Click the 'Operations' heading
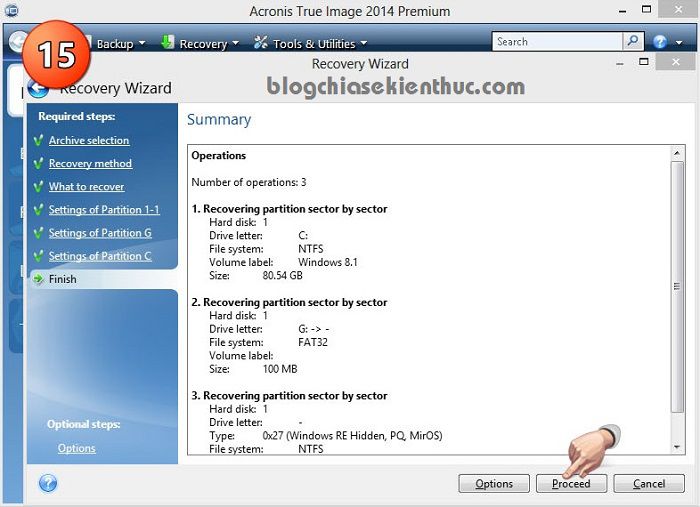The image size is (700, 507). pyautogui.click(x=219, y=155)
